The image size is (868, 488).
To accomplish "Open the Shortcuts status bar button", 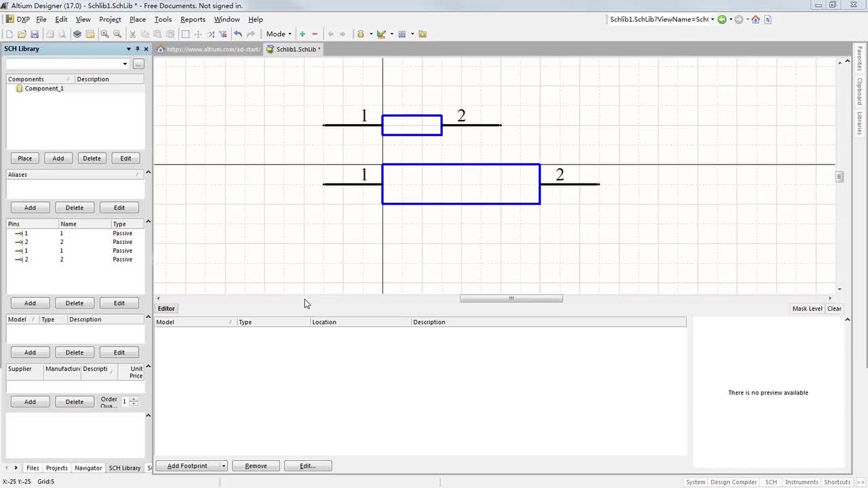I will tap(837, 482).
